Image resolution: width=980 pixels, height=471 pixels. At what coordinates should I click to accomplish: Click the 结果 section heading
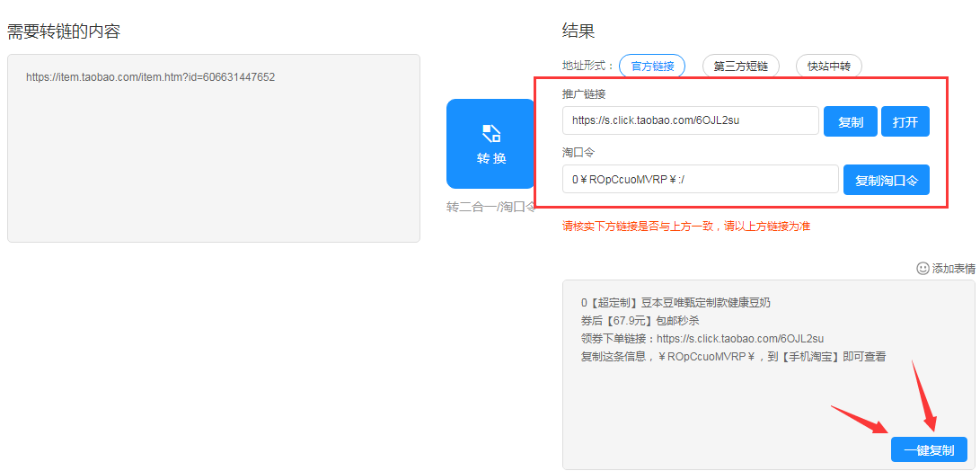[x=578, y=31]
